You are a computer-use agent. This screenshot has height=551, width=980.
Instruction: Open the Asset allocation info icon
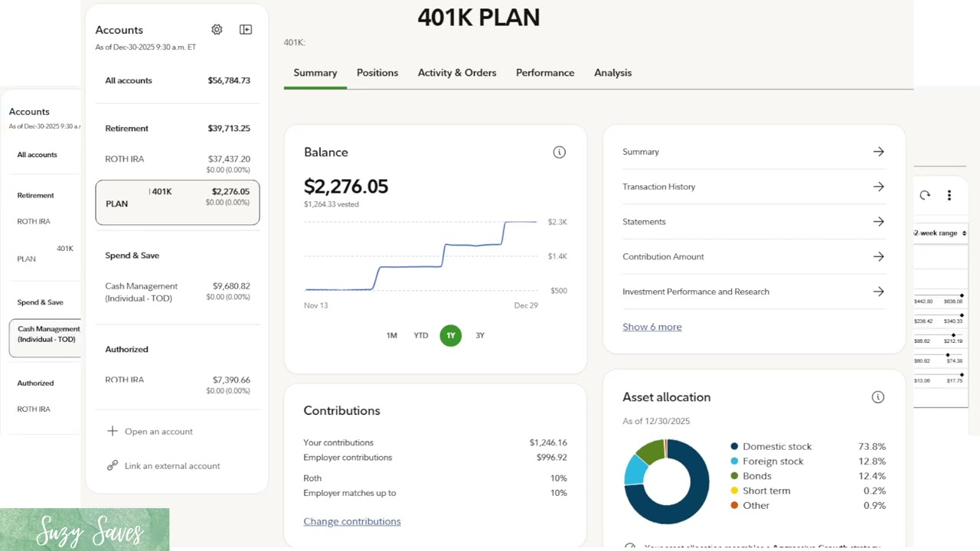878,397
